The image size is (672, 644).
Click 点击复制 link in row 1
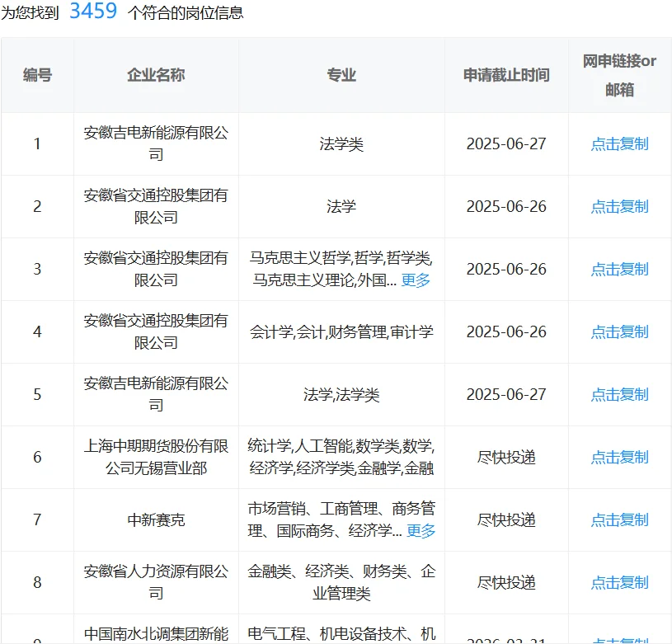pyautogui.click(x=619, y=144)
